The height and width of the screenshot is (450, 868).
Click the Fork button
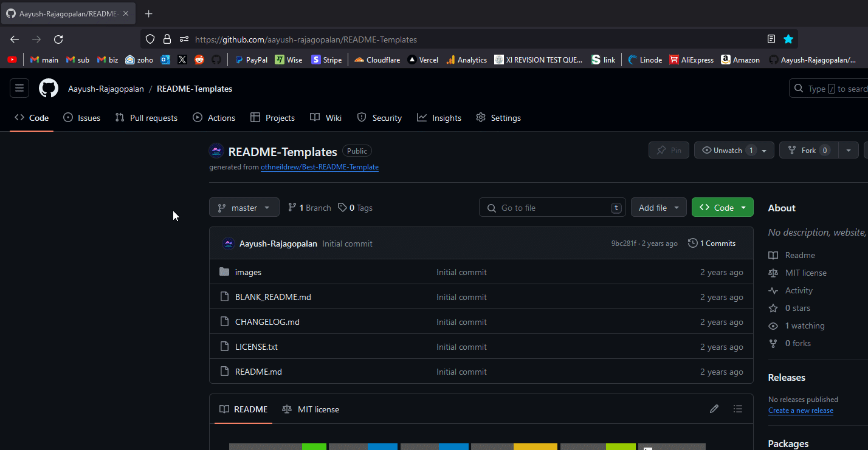pos(808,150)
